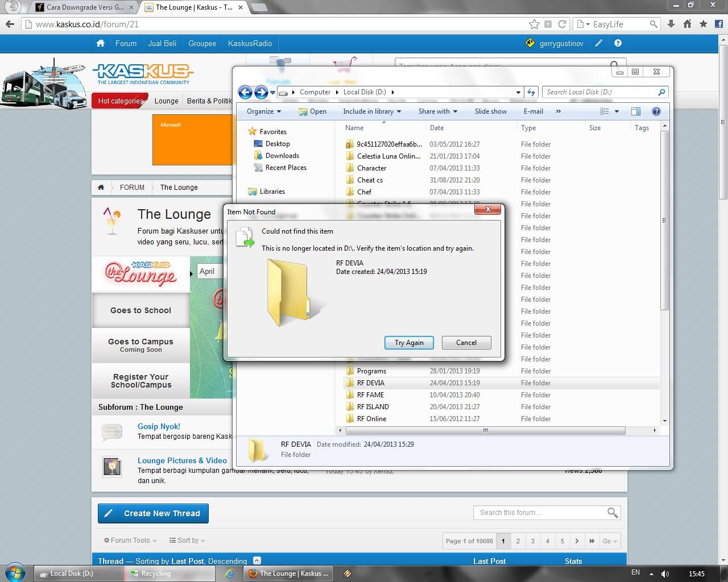Open the browser downloads arrow icon
This screenshot has height=582, width=728.
pos(671,24)
